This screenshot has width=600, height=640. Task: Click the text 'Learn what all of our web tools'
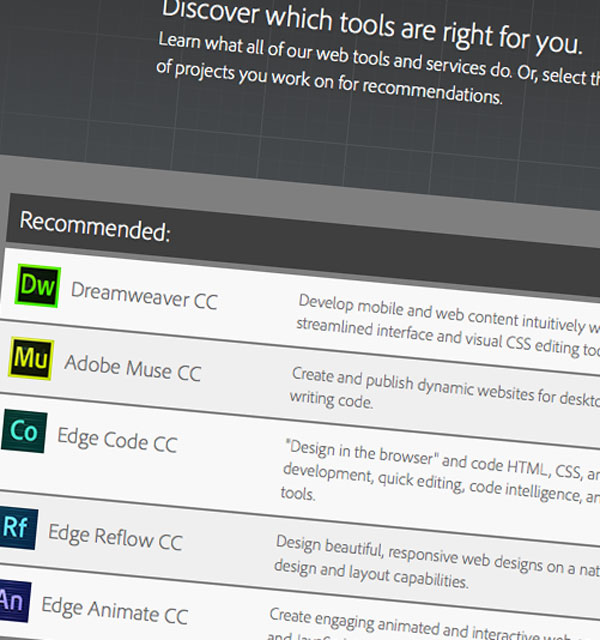(273, 48)
